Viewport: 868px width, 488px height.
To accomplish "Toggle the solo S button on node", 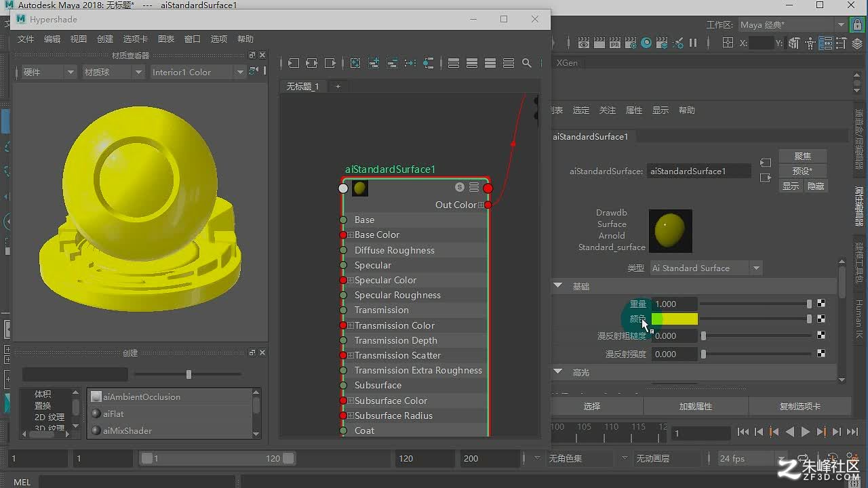I will coord(460,187).
